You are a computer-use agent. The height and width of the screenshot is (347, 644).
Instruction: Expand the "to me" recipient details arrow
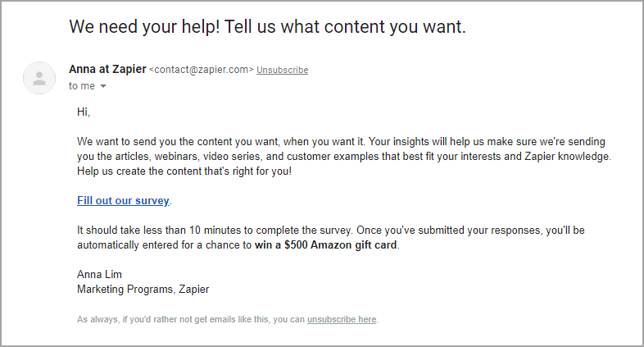point(103,86)
